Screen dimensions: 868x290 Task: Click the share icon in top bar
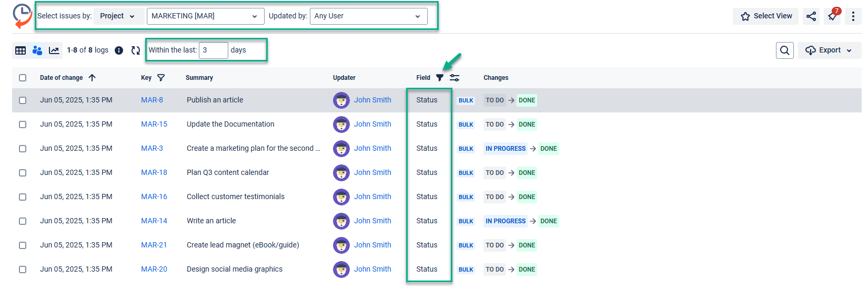(811, 16)
